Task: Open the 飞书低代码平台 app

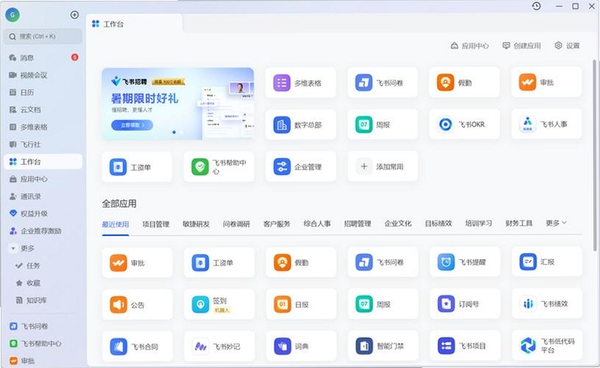Action: 547,345
